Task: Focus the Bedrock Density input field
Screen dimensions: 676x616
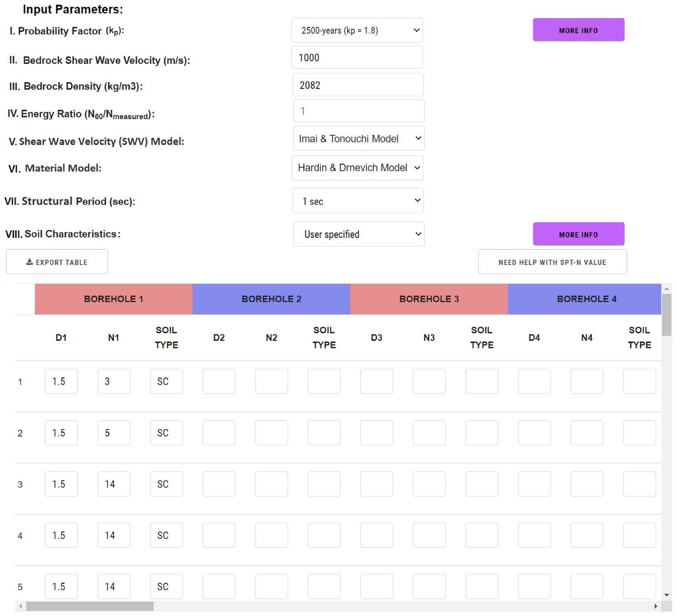Action: tap(358, 85)
